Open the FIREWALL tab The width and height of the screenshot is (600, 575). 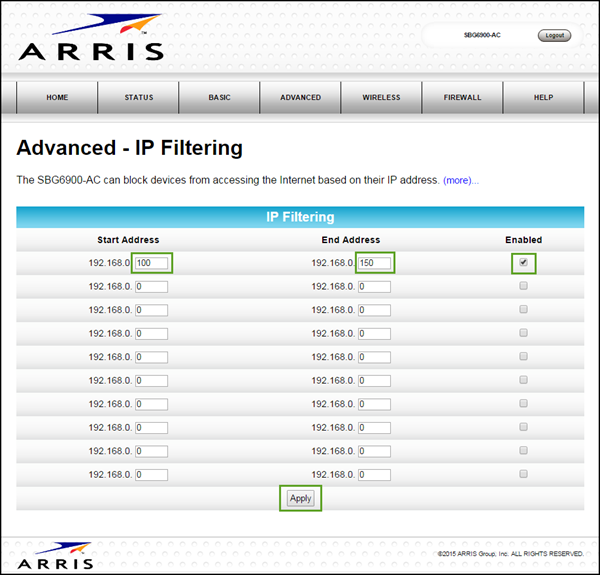(x=462, y=98)
